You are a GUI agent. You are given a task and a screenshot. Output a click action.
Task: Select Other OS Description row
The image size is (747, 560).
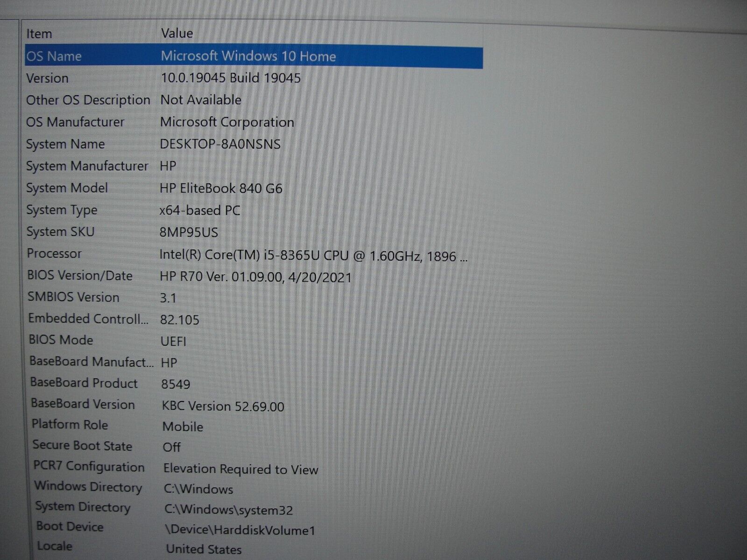point(88,100)
